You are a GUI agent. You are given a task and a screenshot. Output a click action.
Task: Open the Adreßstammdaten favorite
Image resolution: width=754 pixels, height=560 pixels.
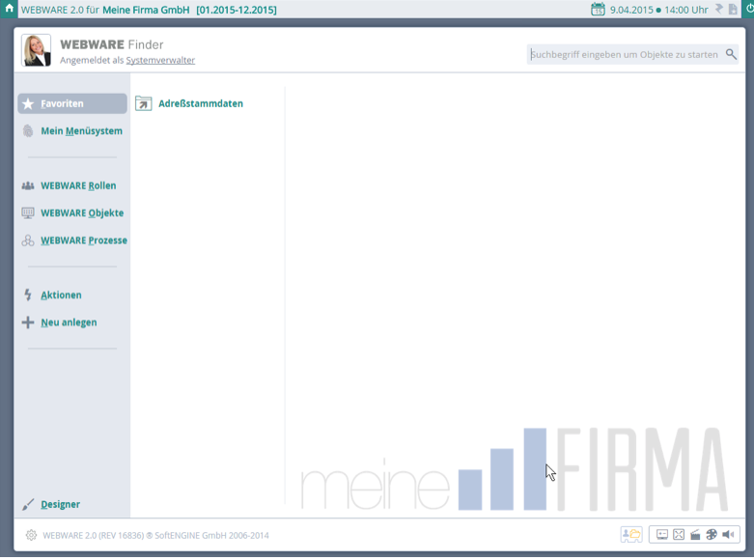click(x=200, y=103)
